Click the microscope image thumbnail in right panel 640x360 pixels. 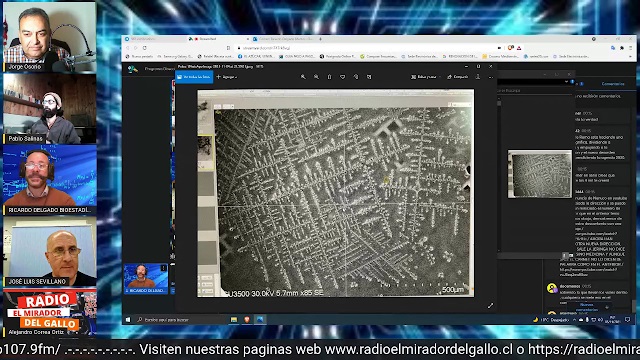click(540, 174)
